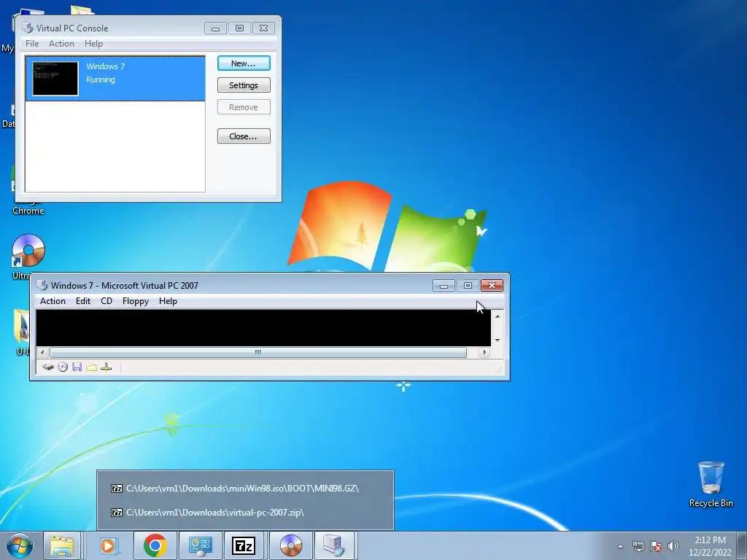This screenshot has width=747, height=560.
Task: Show hidden system tray icons
Action: tap(620, 546)
